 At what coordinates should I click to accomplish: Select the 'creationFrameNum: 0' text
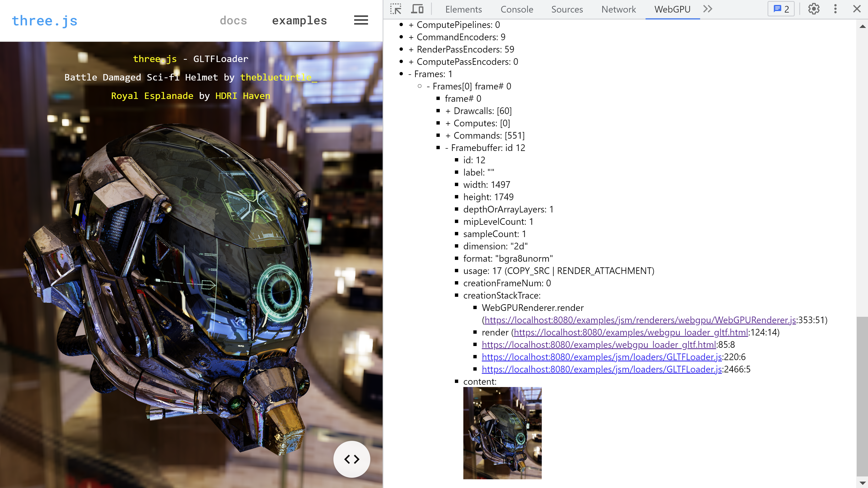507,283
